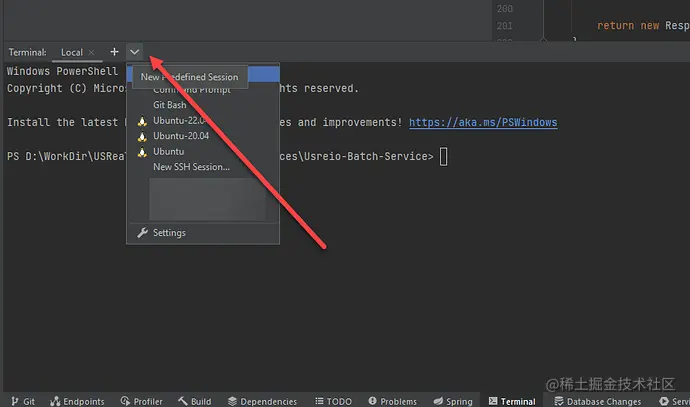
Task: Show the TODO tool window
Action: click(334, 401)
